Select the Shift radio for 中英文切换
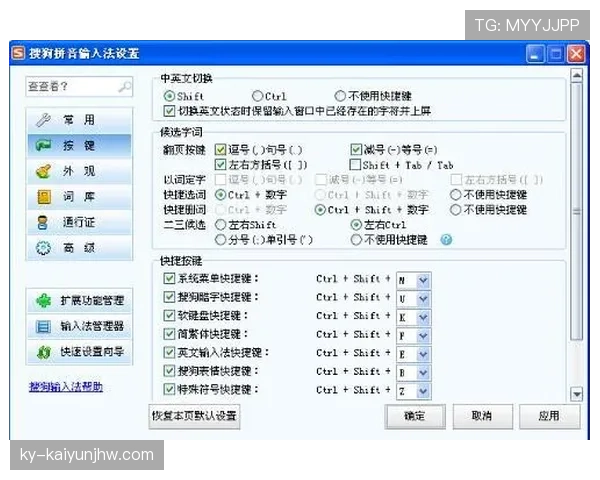The height and width of the screenshot is (480, 600). coord(169,96)
